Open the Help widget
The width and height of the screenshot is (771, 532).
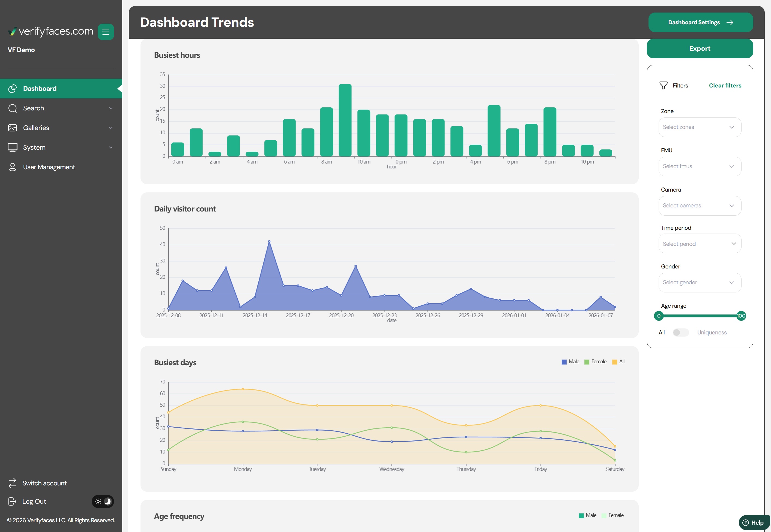[x=754, y=523]
